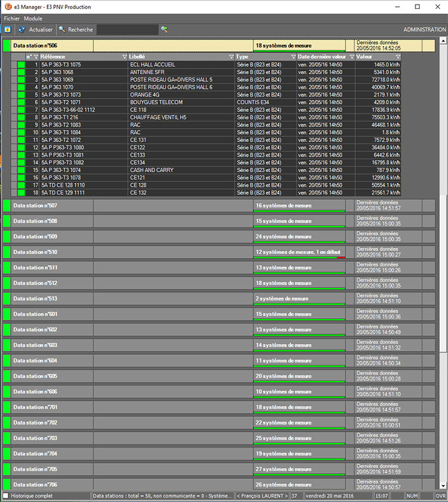Click the Actualiser refresh icon
448x502 pixels.
click(22, 29)
